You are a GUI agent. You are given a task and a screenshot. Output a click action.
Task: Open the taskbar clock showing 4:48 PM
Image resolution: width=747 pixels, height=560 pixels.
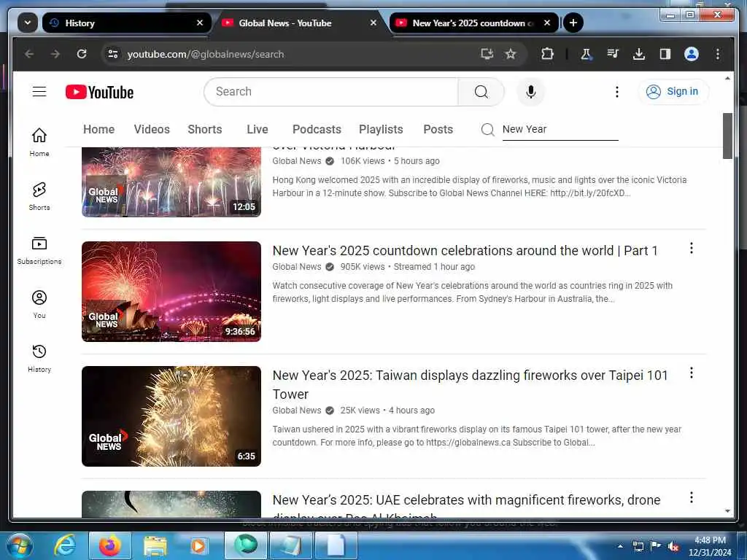click(x=710, y=546)
